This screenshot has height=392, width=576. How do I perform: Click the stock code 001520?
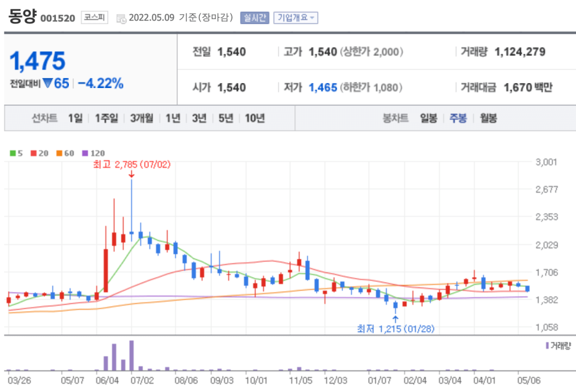click(x=58, y=18)
